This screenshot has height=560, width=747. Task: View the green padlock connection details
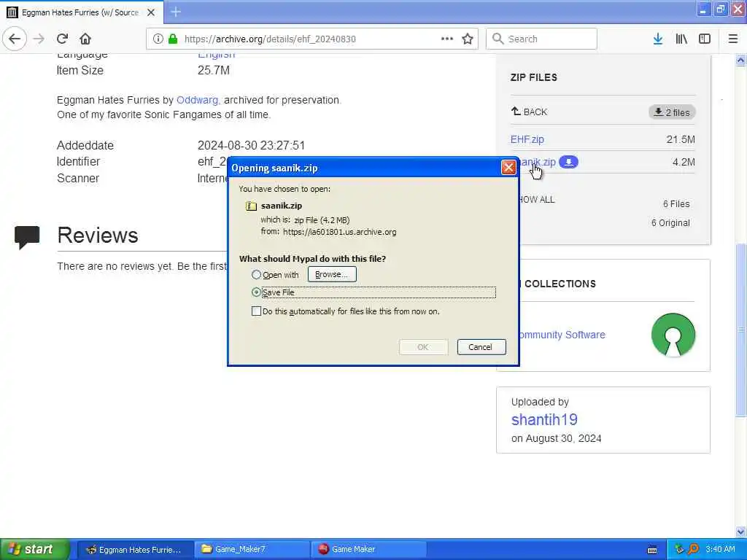click(x=173, y=39)
